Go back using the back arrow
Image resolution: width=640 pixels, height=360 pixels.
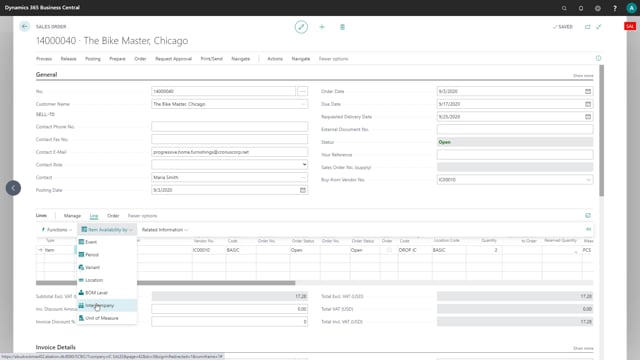coord(24,27)
